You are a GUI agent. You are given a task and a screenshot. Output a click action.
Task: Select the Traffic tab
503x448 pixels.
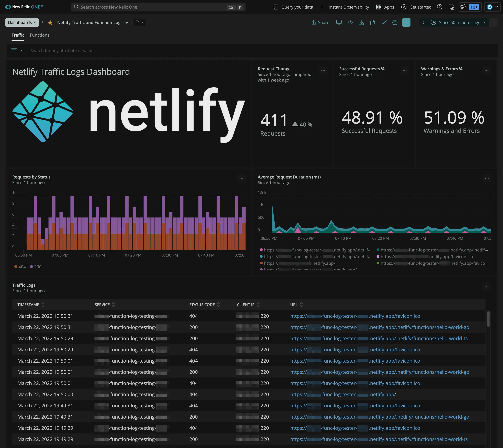pos(18,35)
